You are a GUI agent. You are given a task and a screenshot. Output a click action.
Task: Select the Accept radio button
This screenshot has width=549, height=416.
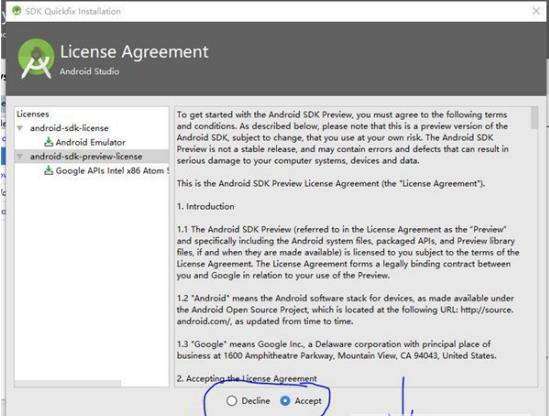tap(285, 401)
